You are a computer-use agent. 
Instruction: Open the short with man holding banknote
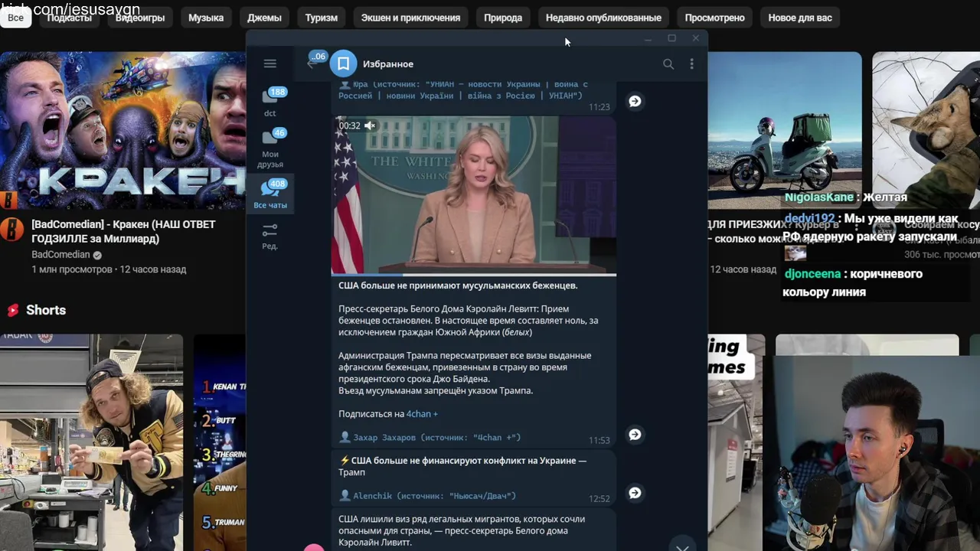[x=91, y=442]
